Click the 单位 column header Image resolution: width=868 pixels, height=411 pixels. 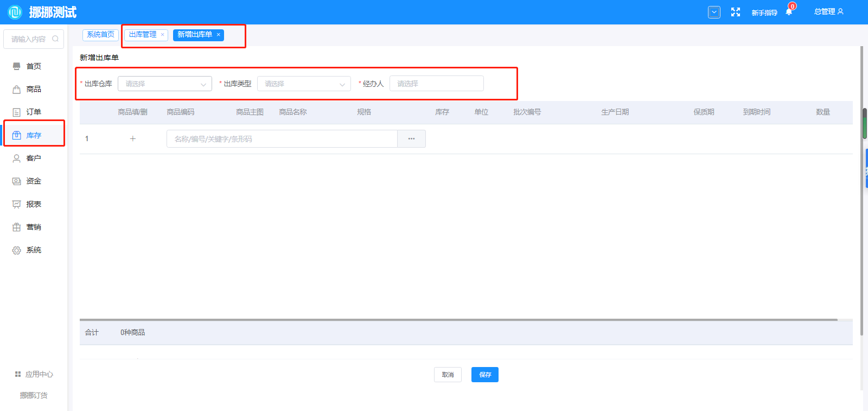coord(481,112)
